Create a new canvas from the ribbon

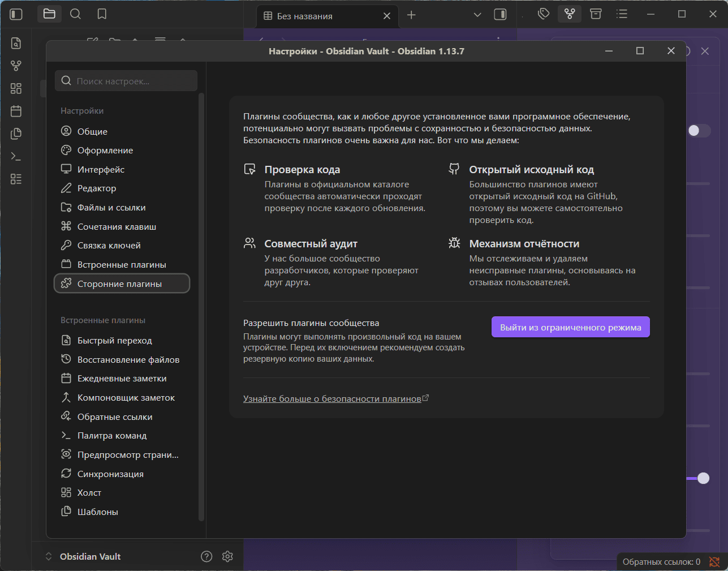pyautogui.click(x=16, y=88)
